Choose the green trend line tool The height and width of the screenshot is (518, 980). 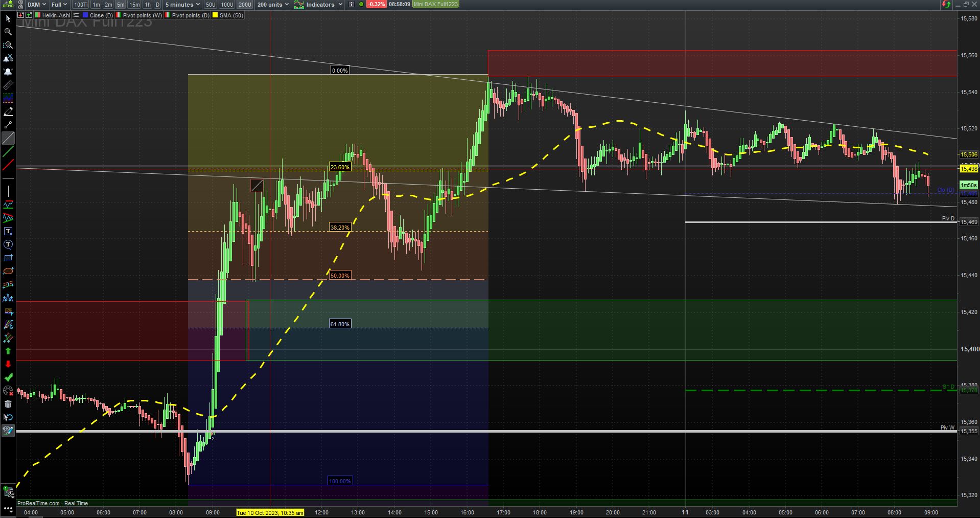point(8,151)
